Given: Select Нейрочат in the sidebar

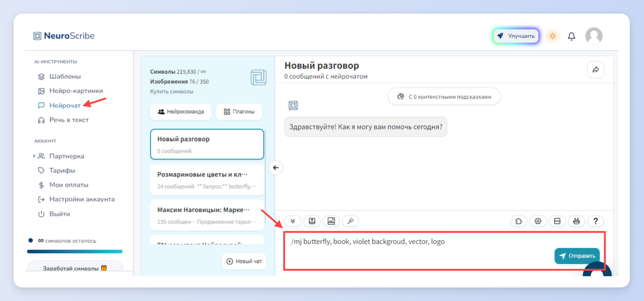Looking at the screenshot, I should click(60, 106).
